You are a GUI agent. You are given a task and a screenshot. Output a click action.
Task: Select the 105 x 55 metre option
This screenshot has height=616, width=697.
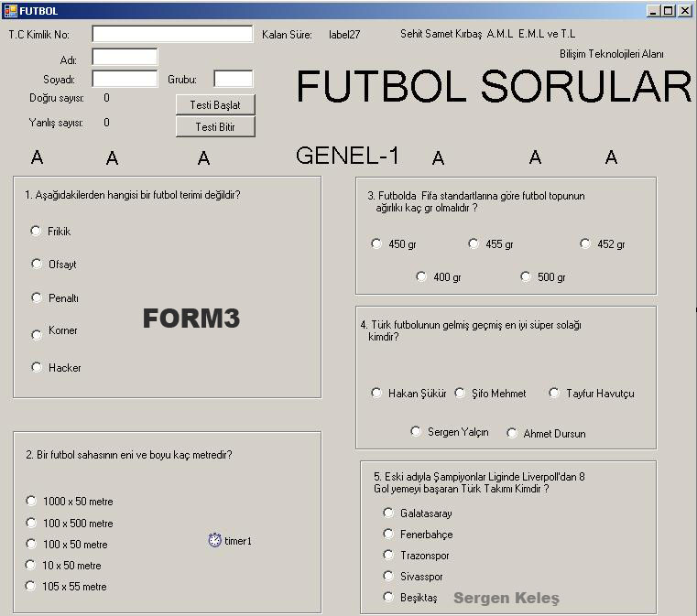point(31,586)
